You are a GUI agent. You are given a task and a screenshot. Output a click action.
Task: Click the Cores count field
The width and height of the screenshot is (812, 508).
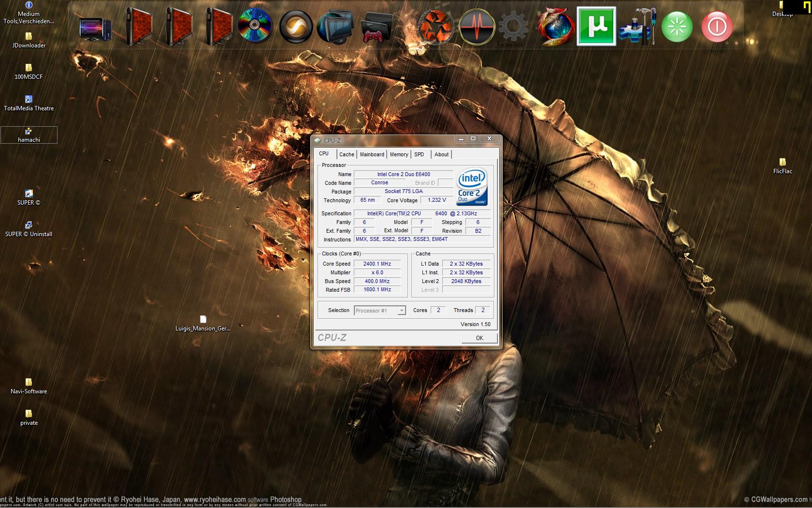point(438,310)
